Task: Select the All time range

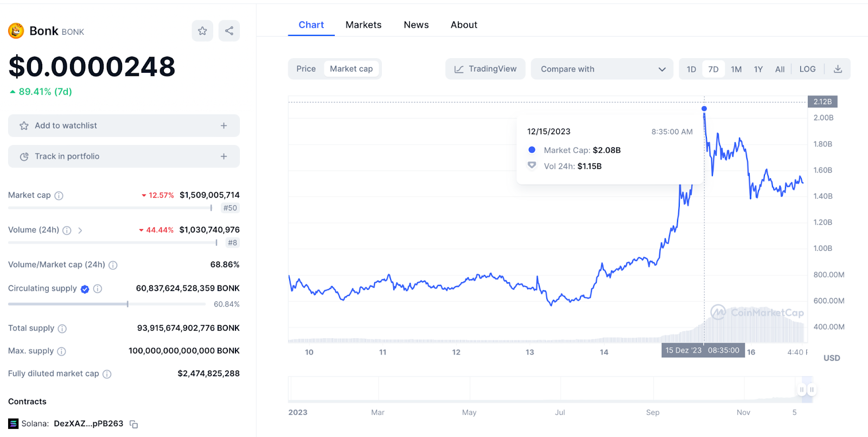Action: pyautogui.click(x=780, y=69)
